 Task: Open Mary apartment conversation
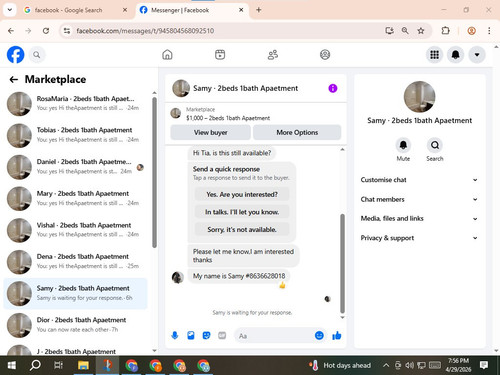(x=75, y=198)
